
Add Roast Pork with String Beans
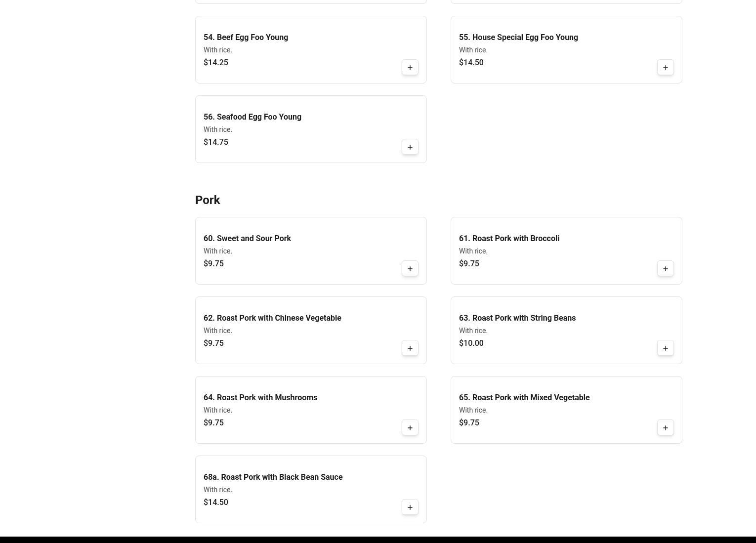click(x=666, y=348)
